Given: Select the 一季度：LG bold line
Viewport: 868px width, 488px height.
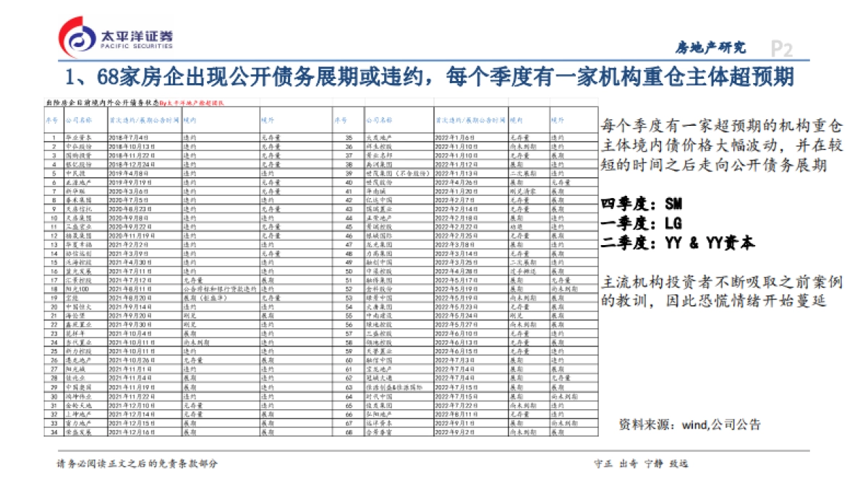Looking at the screenshot, I should [642, 223].
